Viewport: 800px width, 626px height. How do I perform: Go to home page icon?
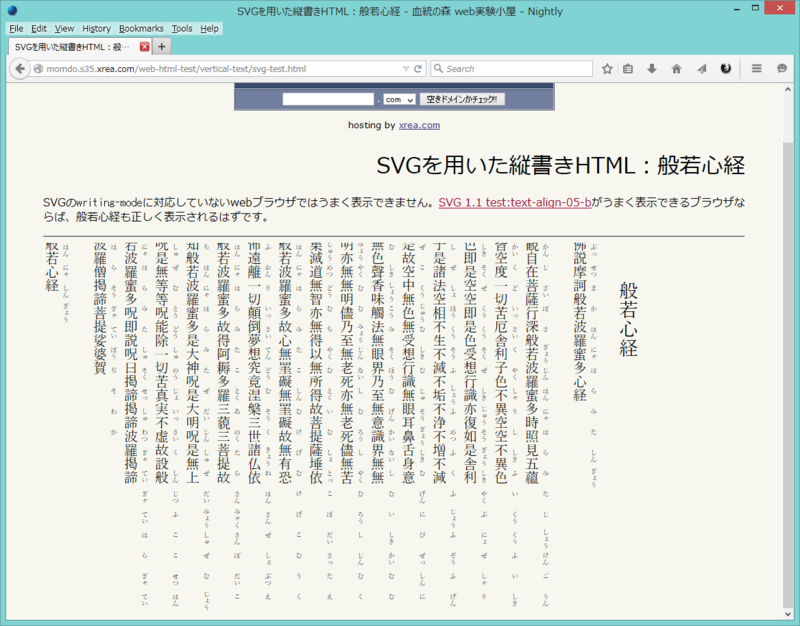click(676, 69)
